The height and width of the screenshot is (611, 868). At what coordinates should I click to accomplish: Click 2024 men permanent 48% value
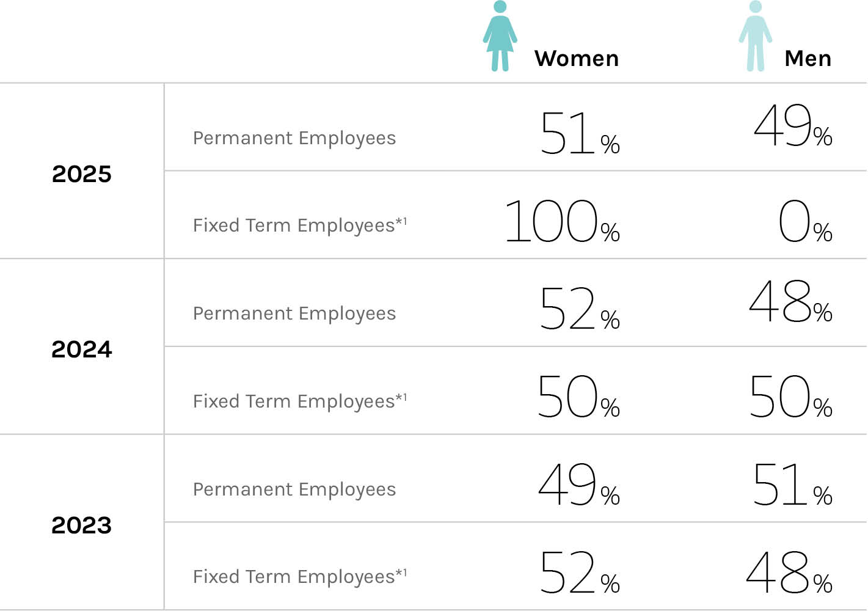pyautogui.click(x=790, y=302)
